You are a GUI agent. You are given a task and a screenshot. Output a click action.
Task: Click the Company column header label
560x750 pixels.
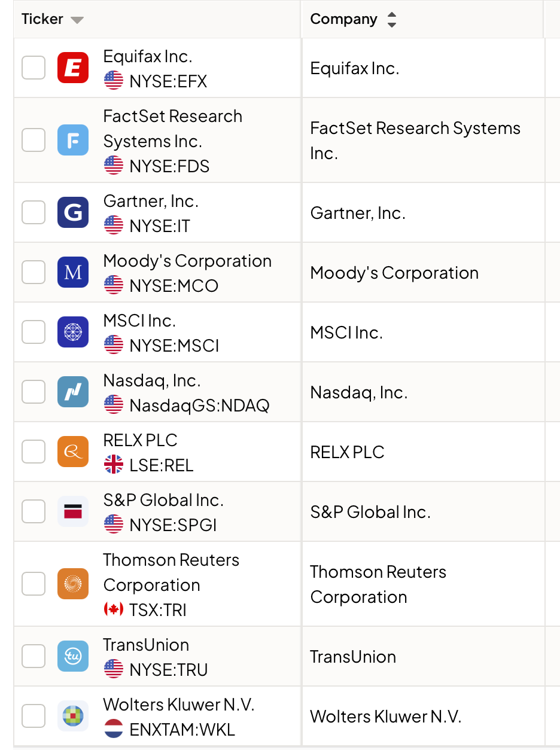point(343,19)
